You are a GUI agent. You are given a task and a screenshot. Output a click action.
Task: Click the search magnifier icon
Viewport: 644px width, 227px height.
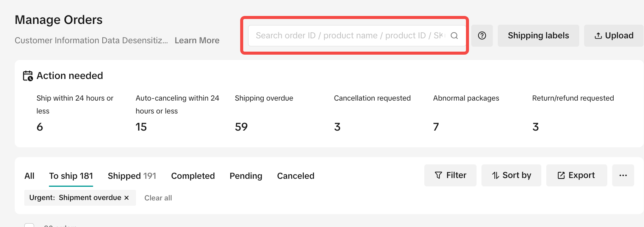click(454, 36)
